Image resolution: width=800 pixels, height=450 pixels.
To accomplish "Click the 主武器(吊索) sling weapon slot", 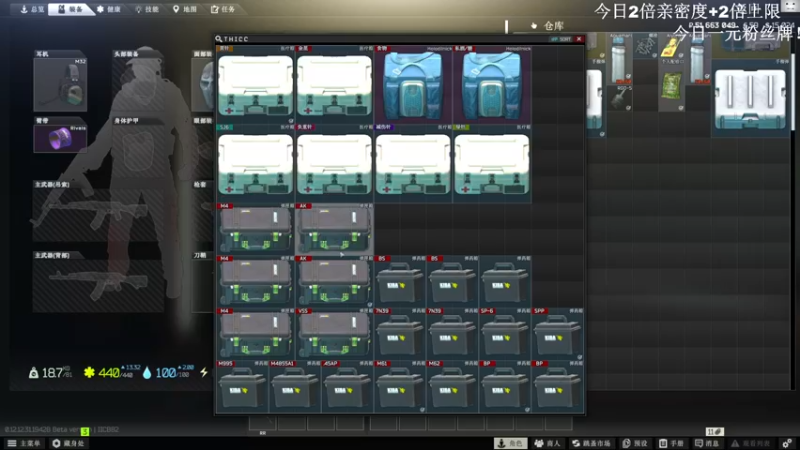I will pos(98,214).
